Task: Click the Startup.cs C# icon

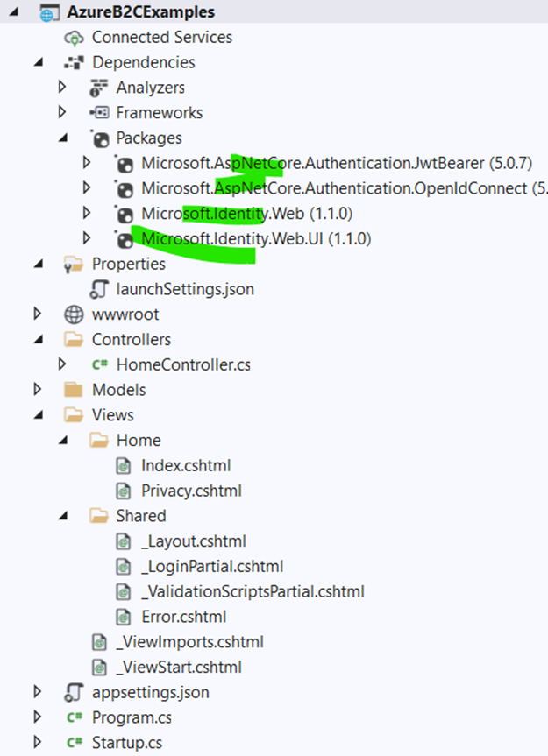Action: coord(75,743)
